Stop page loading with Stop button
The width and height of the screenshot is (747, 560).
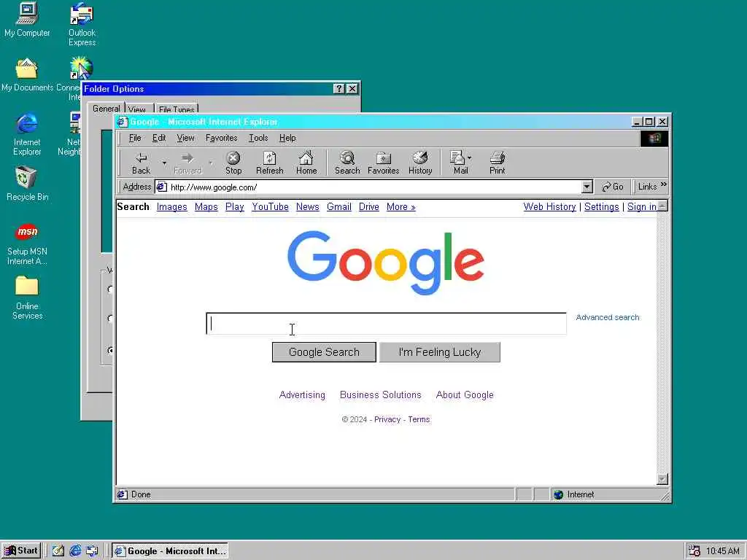click(233, 163)
